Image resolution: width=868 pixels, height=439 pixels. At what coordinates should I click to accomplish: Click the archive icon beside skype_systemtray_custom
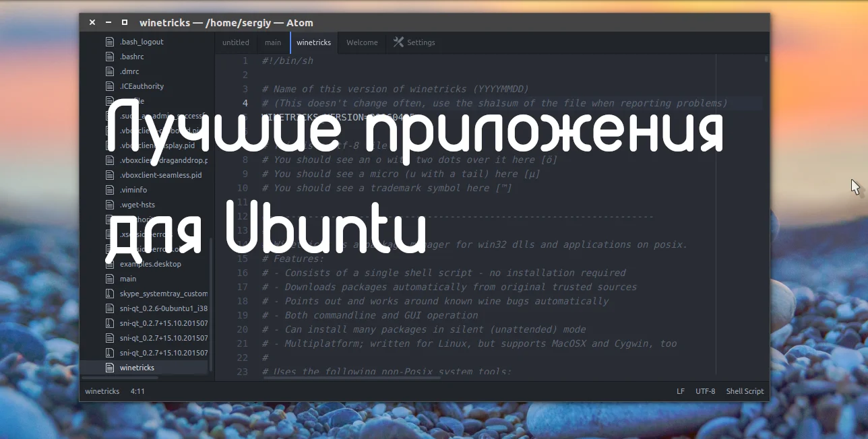[x=110, y=294]
